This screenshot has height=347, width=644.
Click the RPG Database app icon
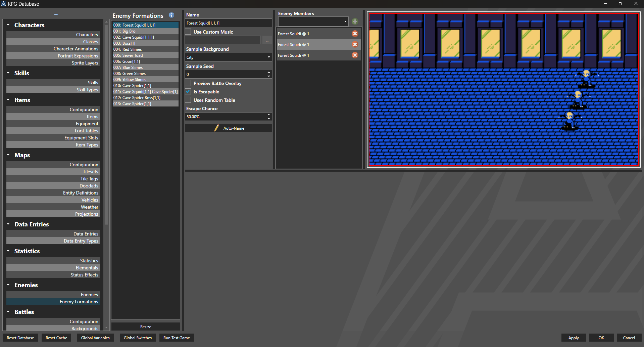pos(4,4)
